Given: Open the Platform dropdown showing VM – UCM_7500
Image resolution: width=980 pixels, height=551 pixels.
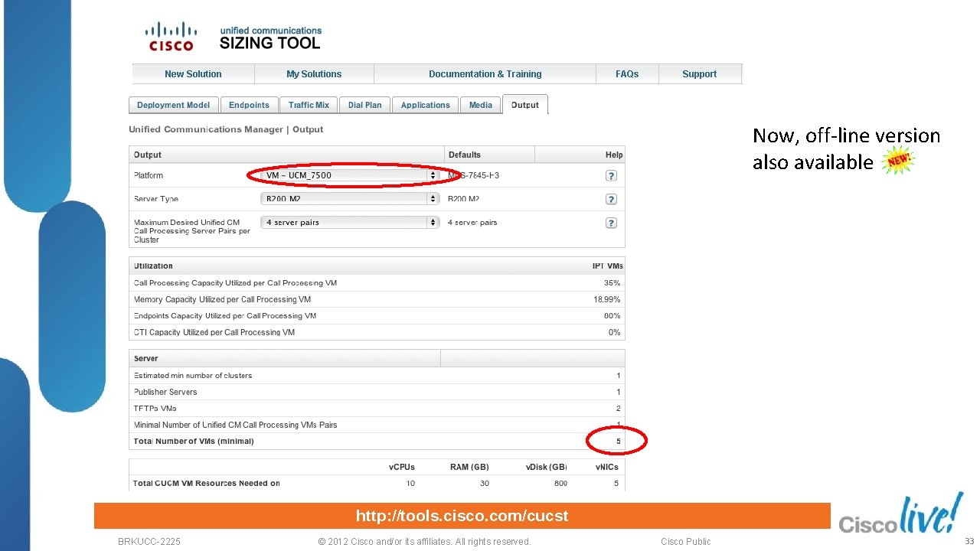Looking at the screenshot, I should pos(350,175).
